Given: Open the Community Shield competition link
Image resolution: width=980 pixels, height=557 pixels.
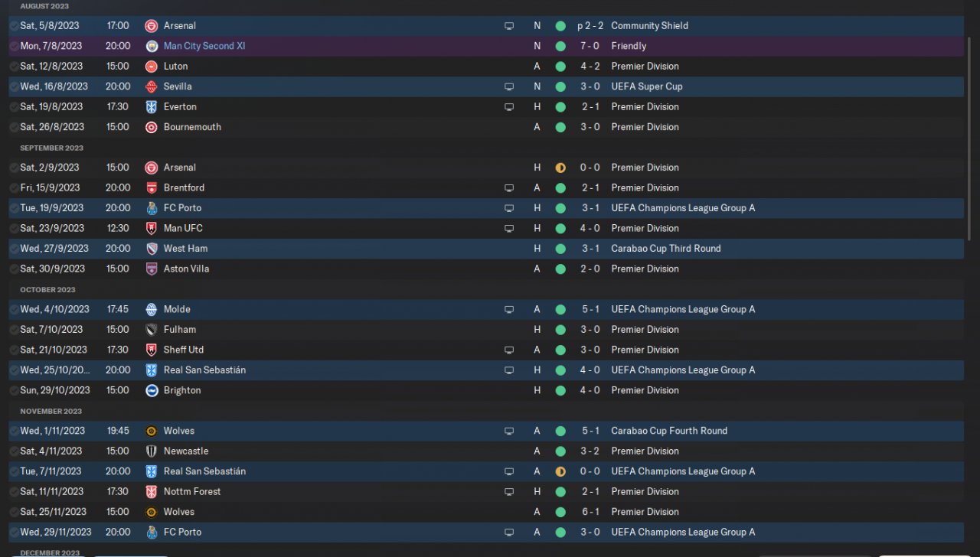Looking at the screenshot, I should point(649,26).
